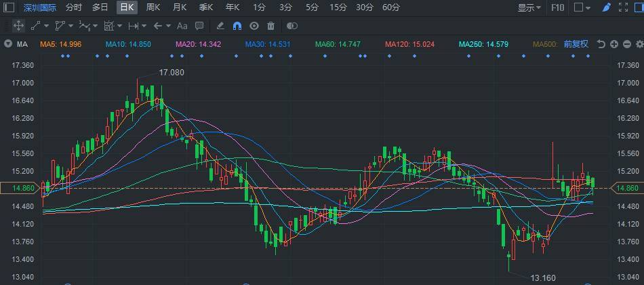Image resolution: width=644 pixels, height=285 pixels.
Task: Collapse the MA indicator triangle
Action: tap(8, 44)
